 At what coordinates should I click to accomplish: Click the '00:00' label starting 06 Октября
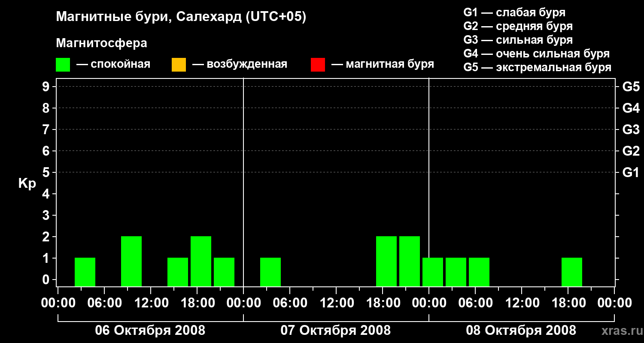click(58, 303)
